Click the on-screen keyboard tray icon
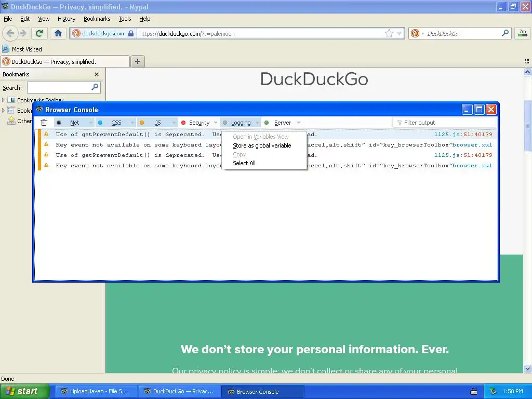Viewport: 532px width, 399px height. tap(474, 392)
